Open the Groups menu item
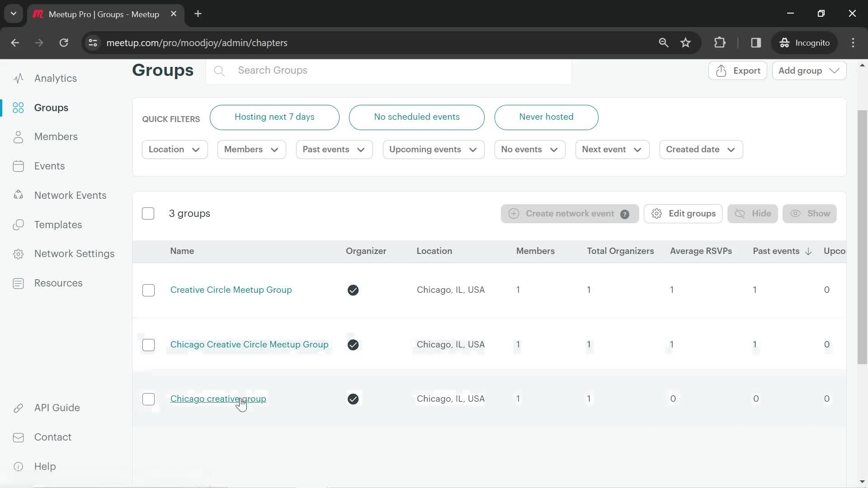 pyautogui.click(x=51, y=107)
